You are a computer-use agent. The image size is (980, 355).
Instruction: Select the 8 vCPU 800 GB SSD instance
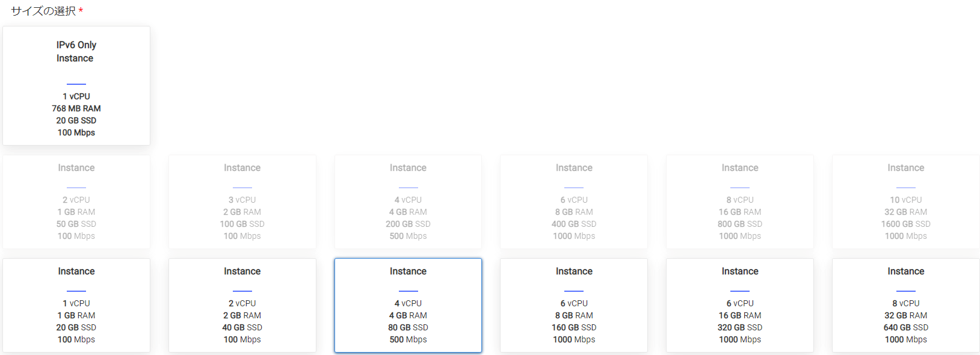[739, 202]
